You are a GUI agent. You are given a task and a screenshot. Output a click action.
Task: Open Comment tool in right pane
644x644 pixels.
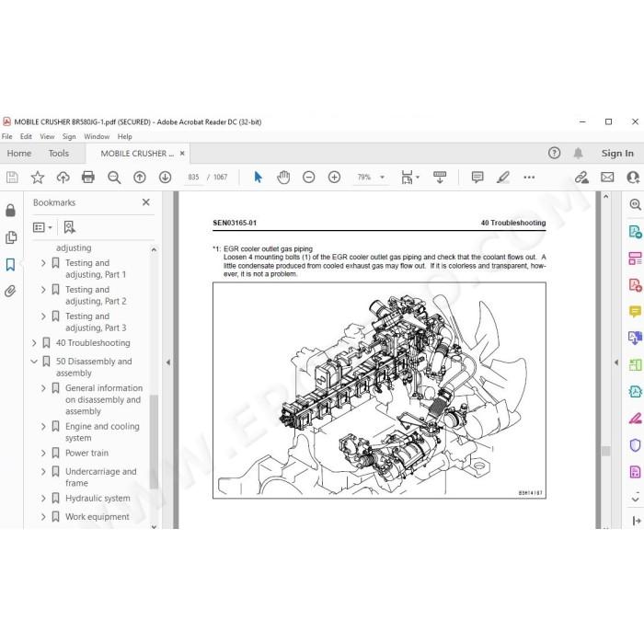[x=635, y=311]
